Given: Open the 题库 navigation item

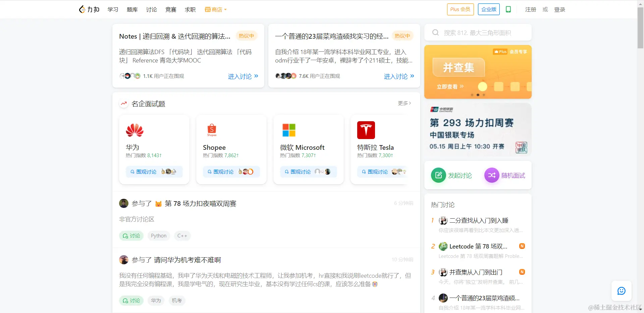Looking at the screenshot, I should [132, 9].
